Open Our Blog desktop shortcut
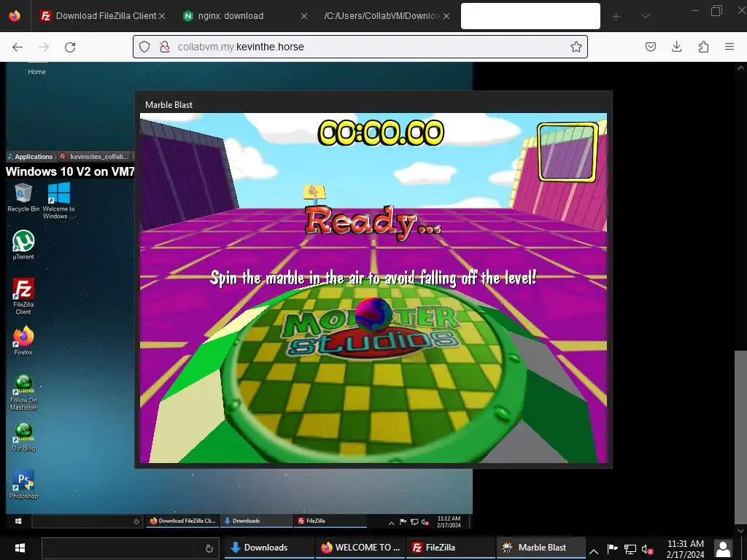The width and height of the screenshot is (747, 560). 23,437
